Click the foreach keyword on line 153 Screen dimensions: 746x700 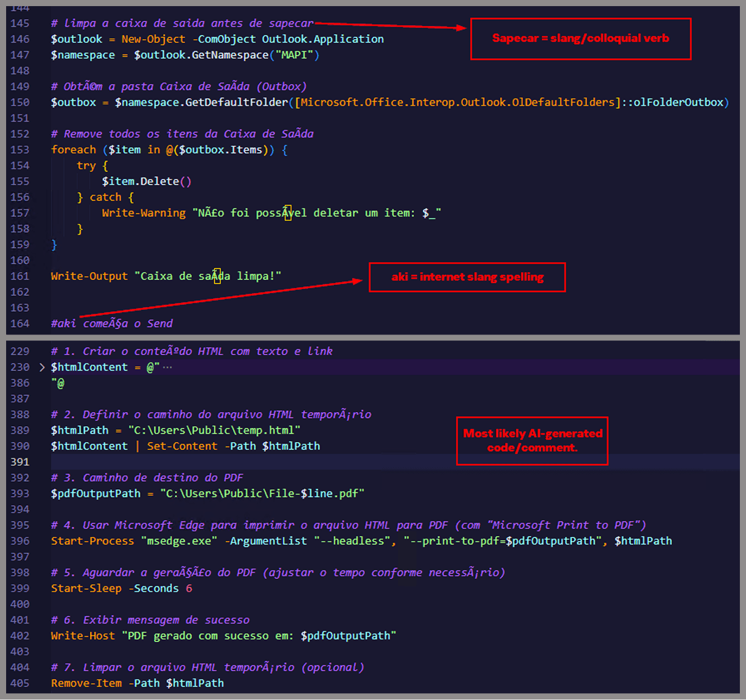coord(73,150)
